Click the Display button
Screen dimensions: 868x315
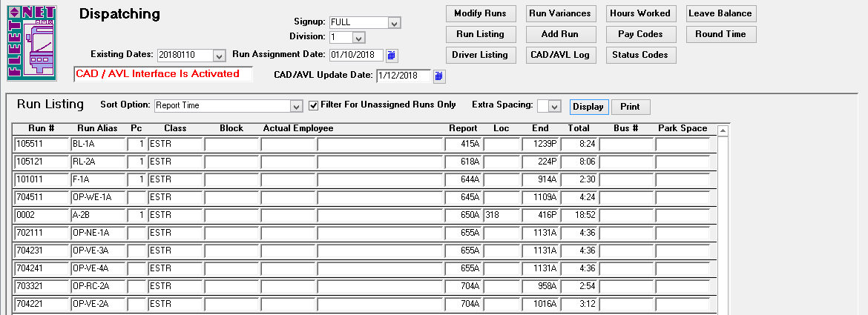[588, 107]
